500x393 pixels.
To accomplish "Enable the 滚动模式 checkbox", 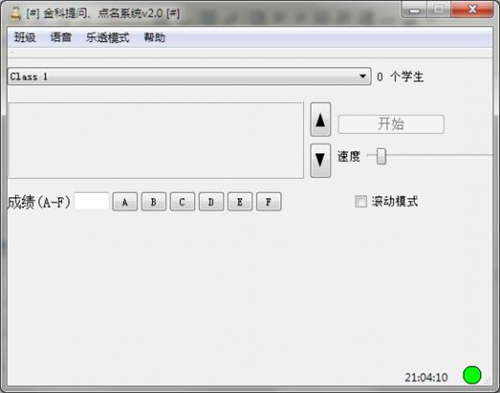I will [361, 201].
